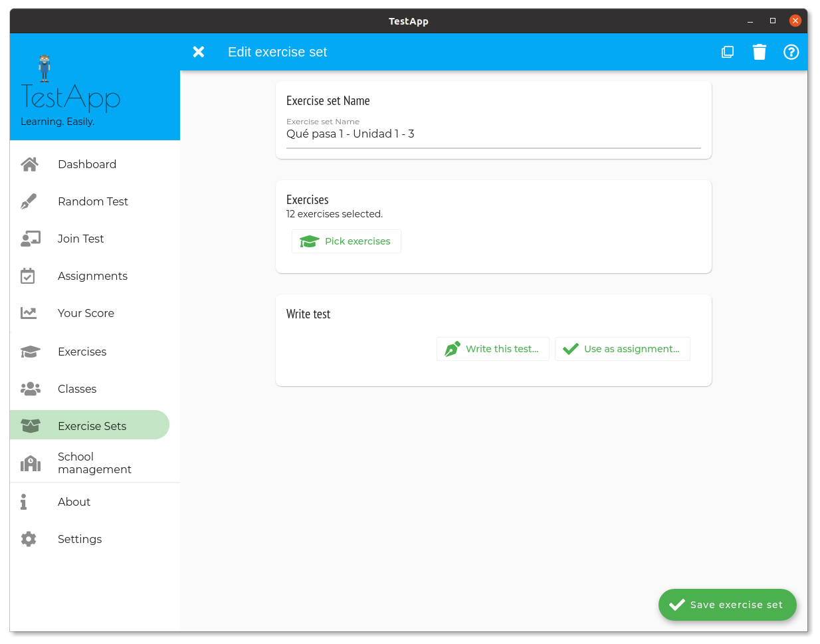The width and height of the screenshot is (820, 644).
Task: Go to Classes in the sidebar
Action: [77, 389]
